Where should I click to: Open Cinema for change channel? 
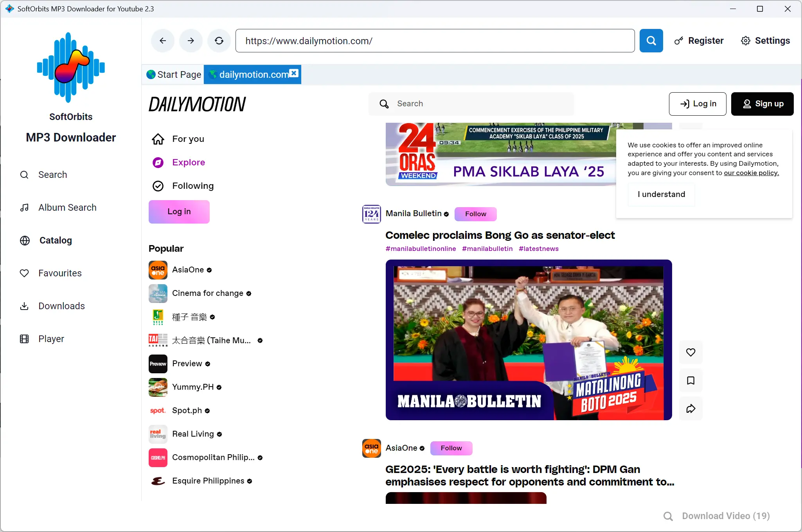200,293
